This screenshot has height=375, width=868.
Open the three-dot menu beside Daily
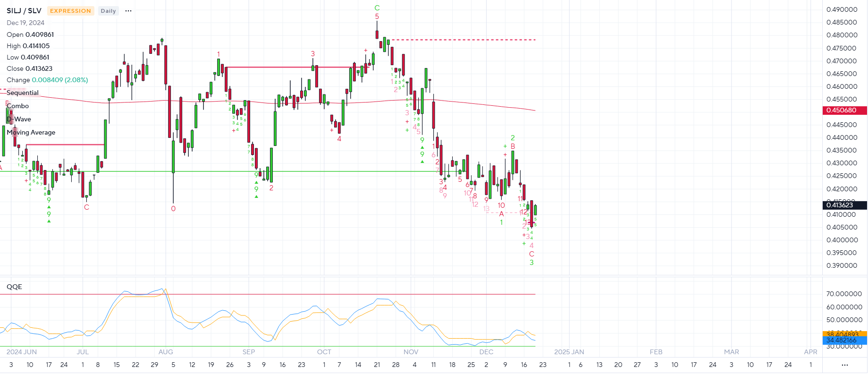(128, 11)
